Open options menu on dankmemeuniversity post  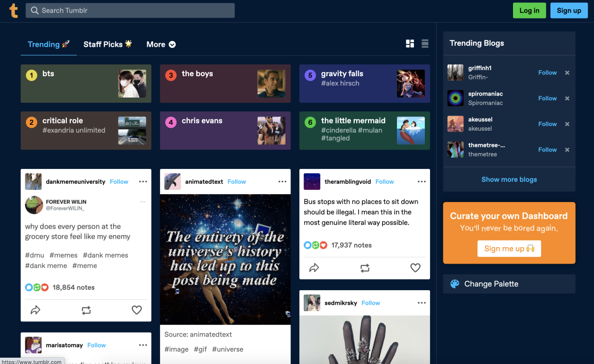coord(143,182)
